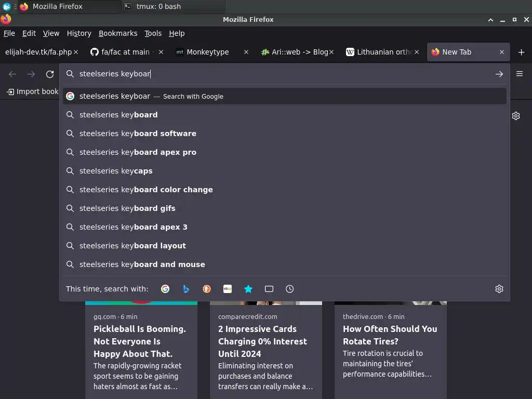Search this time with DuckDuckGo icon
Screen dimensions: 532x399
[x=207, y=289]
